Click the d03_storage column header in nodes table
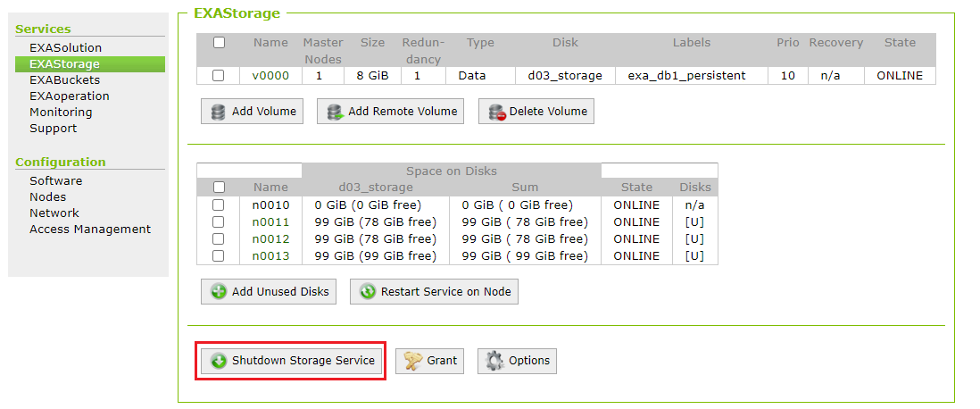The image size is (980, 409). [376, 187]
